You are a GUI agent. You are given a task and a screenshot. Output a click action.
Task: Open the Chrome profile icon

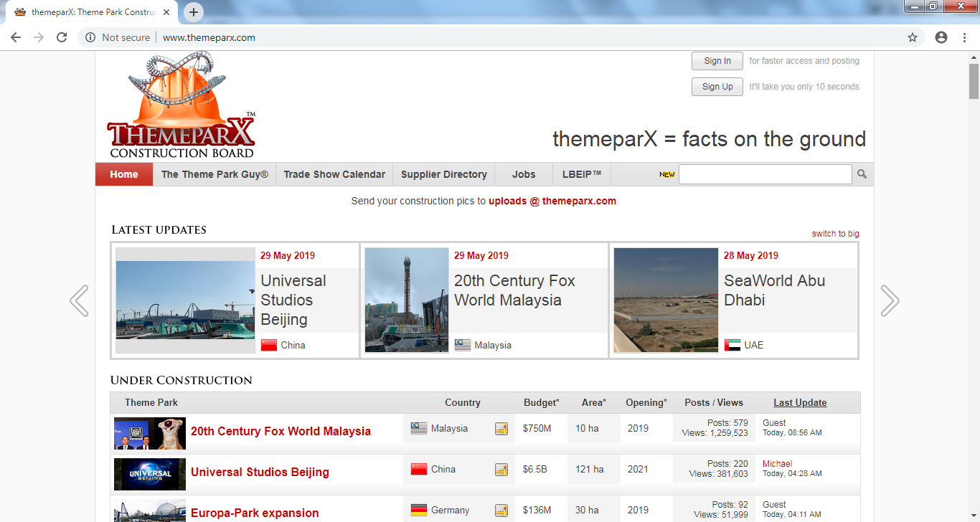(x=941, y=37)
